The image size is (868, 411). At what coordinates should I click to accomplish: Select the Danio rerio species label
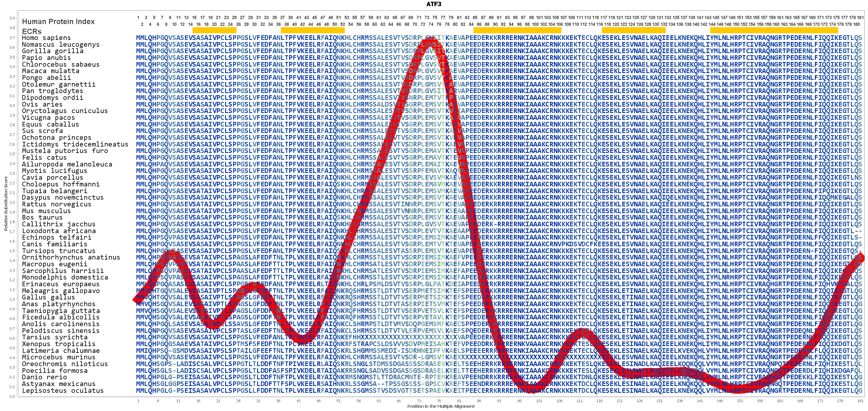click(x=44, y=377)
